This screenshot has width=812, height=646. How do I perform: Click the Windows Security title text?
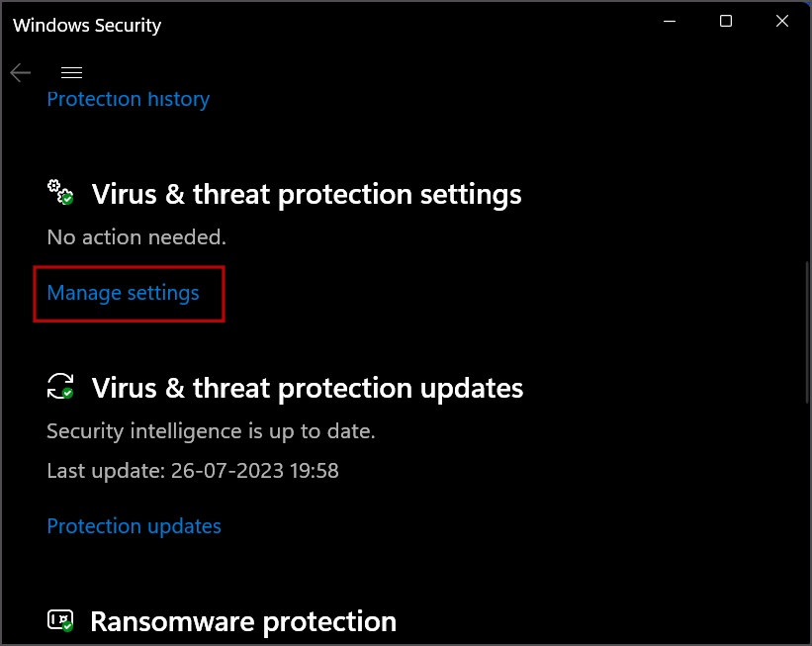tap(87, 26)
